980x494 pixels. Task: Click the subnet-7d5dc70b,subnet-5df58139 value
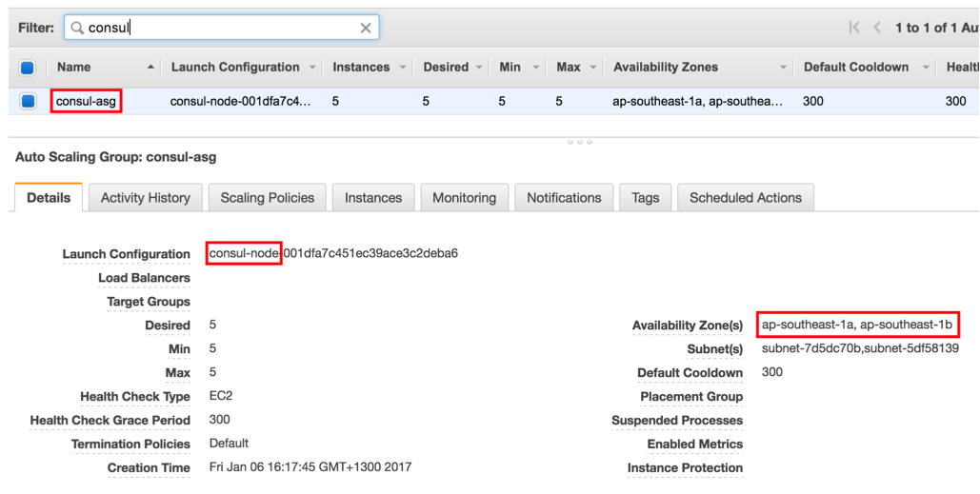(x=860, y=348)
